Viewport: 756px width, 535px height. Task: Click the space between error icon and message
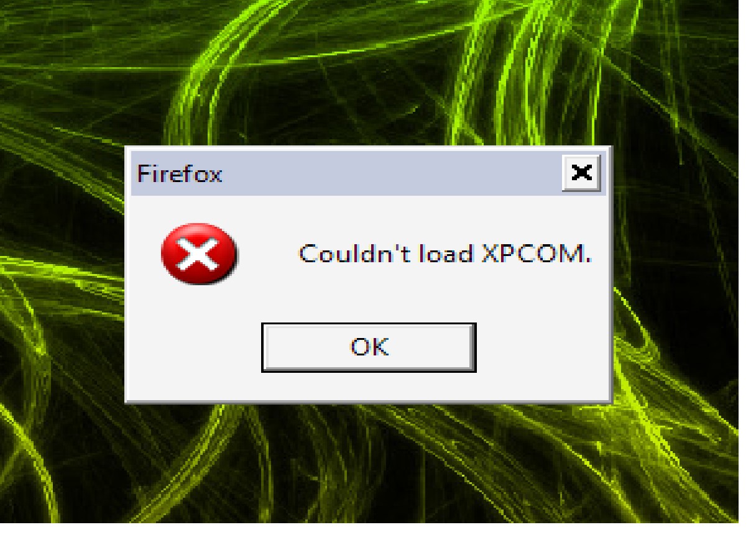click(x=267, y=254)
